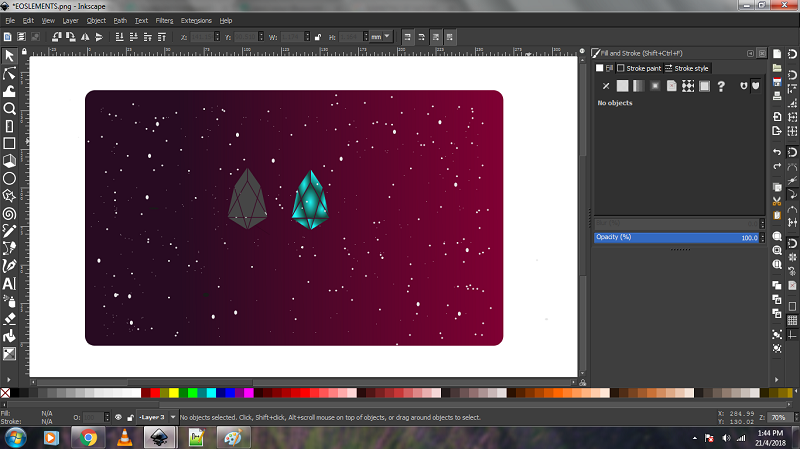Select the Paint bucket fill tool
800x449 pixels.
[9, 336]
